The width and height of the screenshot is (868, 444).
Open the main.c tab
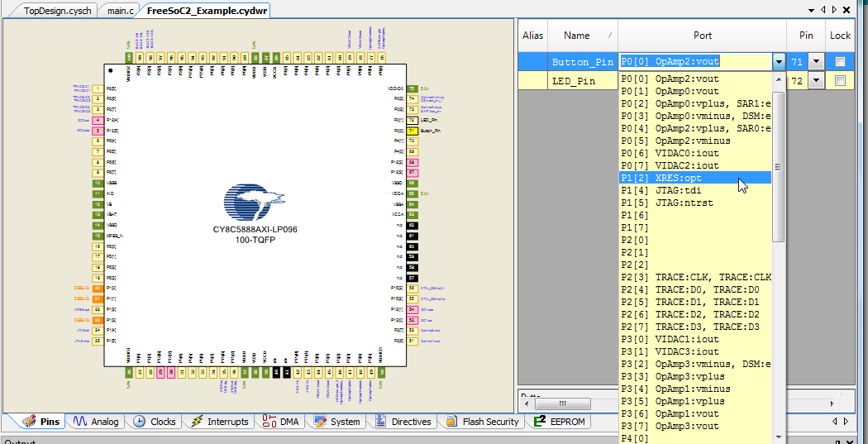pos(120,11)
